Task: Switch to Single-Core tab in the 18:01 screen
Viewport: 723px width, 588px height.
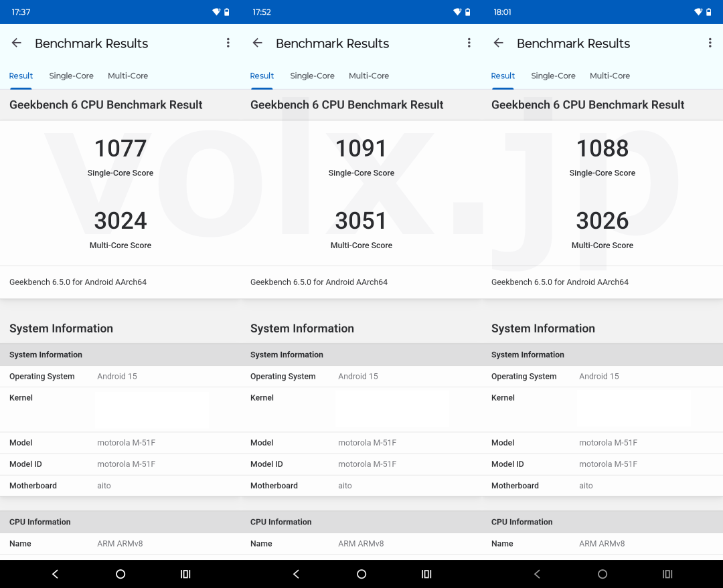Action: [x=553, y=76]
